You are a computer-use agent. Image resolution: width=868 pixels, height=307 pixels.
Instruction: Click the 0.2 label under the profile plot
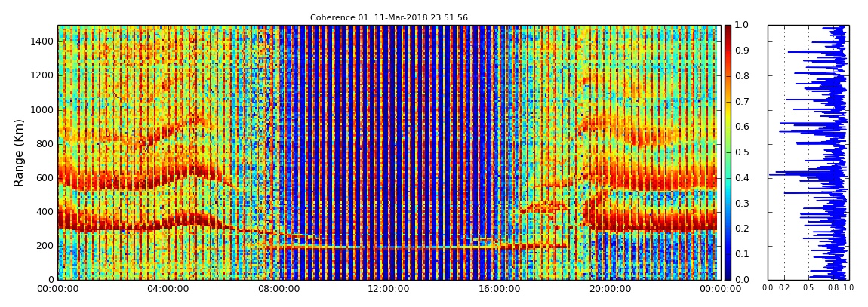pos(784,288)
